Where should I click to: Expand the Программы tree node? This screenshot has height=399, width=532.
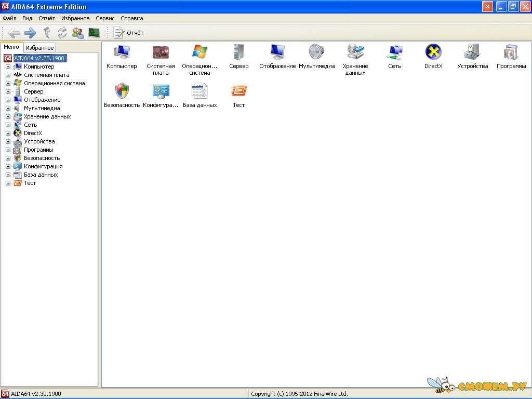[8, 150]
